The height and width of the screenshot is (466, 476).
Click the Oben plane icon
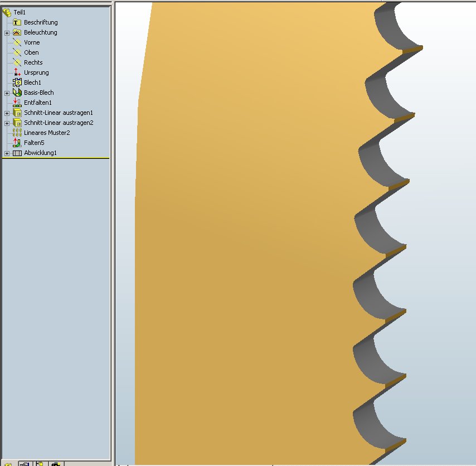[x=17, y=52]
